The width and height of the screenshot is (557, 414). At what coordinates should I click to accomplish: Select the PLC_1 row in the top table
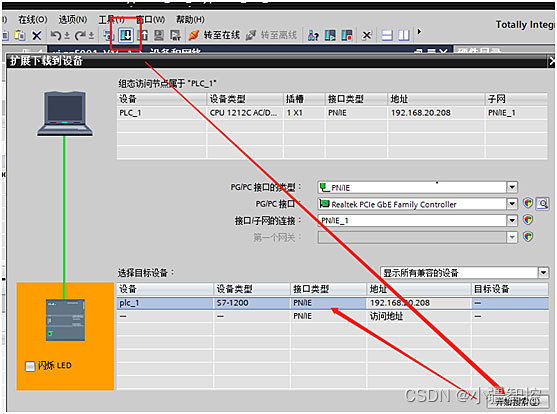332,113
